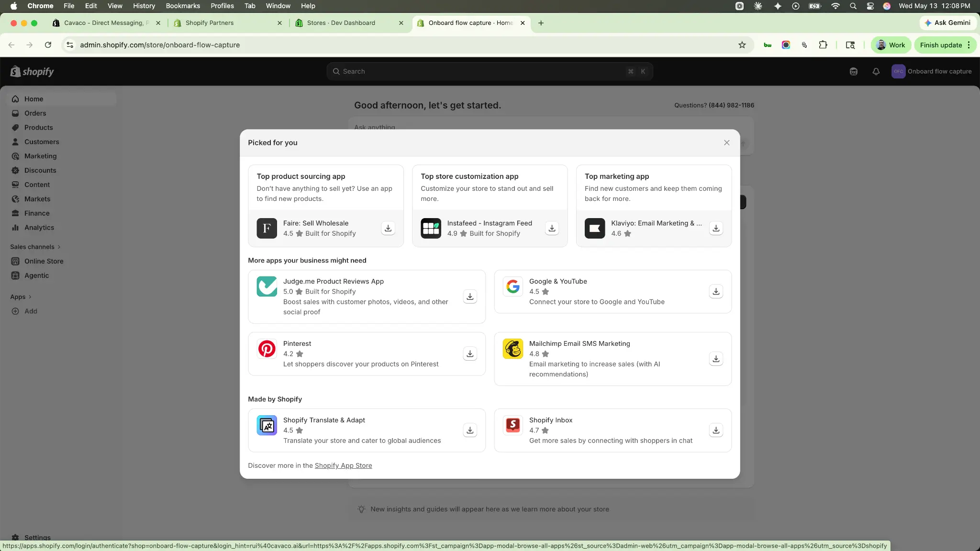The image size is (980, 551).
Task: Open Settings in the sidebar
Action: 62,538
